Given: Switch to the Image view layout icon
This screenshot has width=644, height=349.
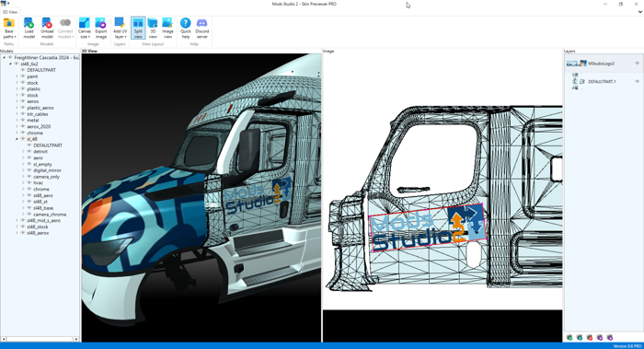Looking at the screenshot, I should pos(167,23).
